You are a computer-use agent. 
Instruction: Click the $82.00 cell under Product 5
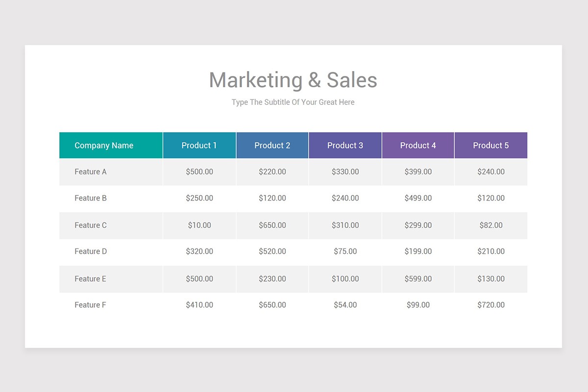click(491, 225)
